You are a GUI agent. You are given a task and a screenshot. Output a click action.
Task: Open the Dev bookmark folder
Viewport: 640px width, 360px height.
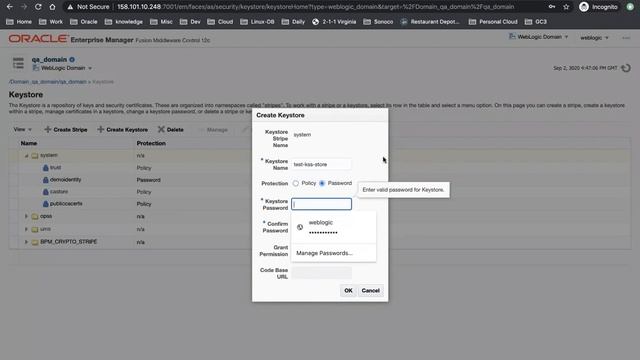[x=190, y=22]
